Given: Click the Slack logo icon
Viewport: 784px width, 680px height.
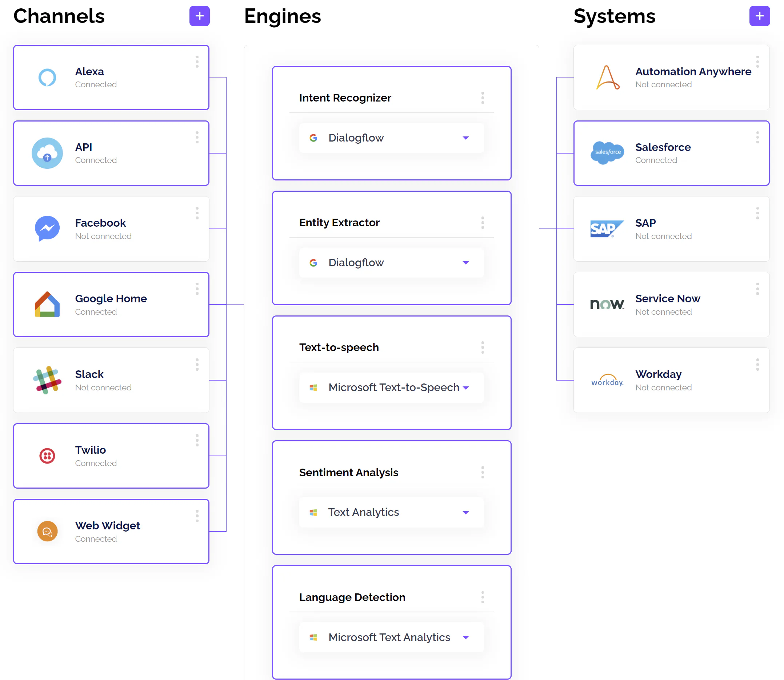Looking at the screenshot, I should click(47, 380).
